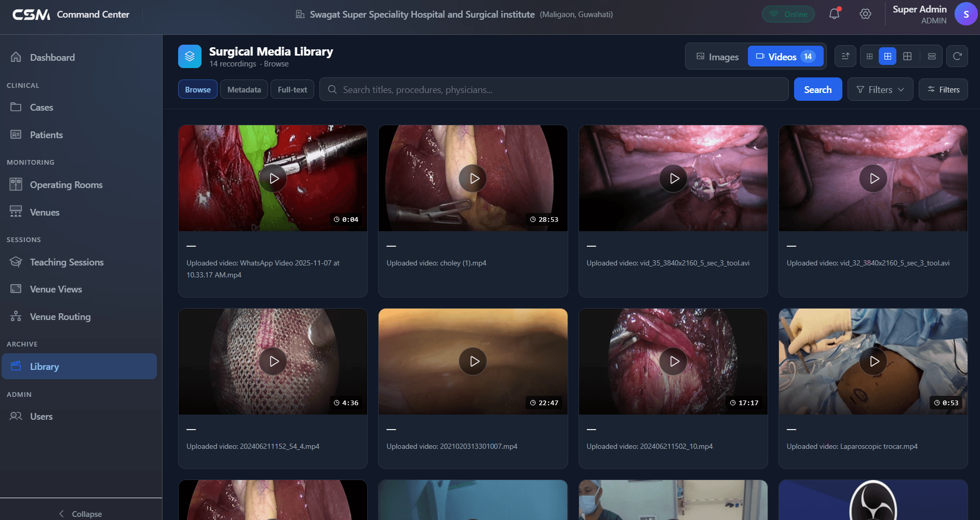980x520 pixels.
Task: Play the vid_35_3840x2160 video
Action: pyautogui.click(x=674, y=178)
